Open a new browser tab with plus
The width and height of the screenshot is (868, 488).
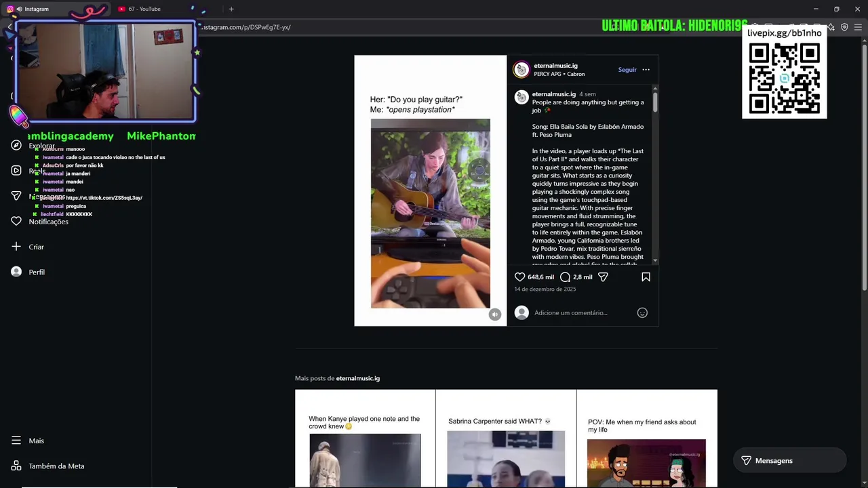click(x=231, y=9)
